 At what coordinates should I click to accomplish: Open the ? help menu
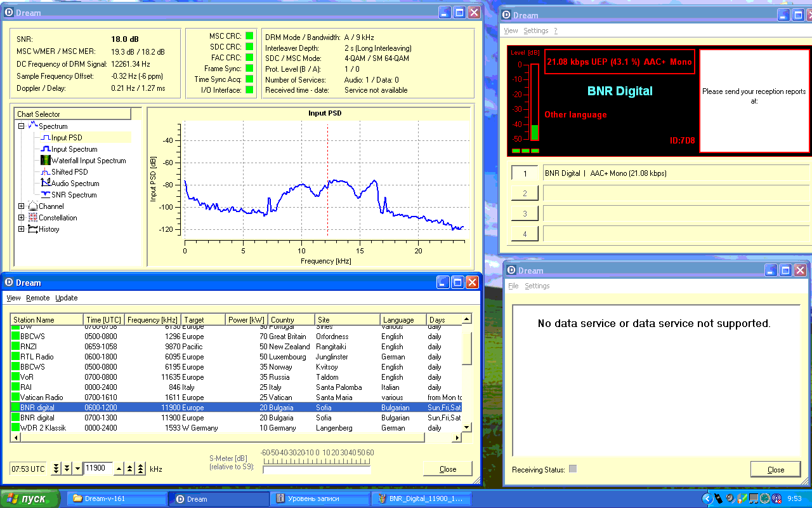pos(556,30)
